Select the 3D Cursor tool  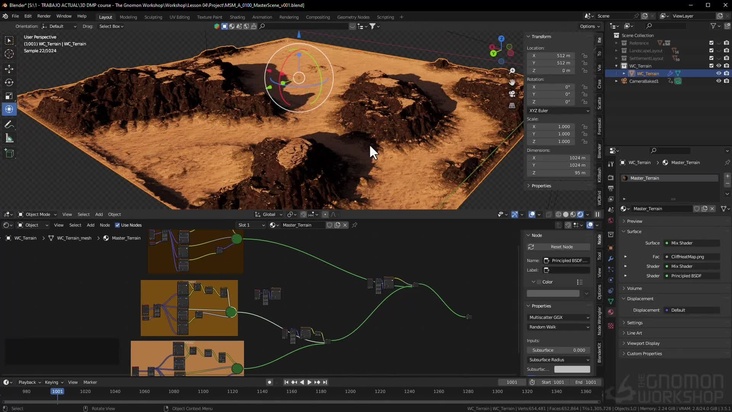point(10,55)
